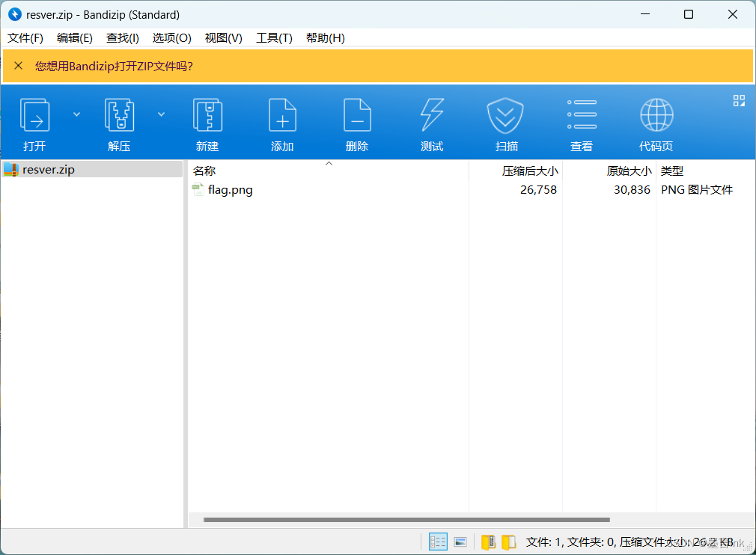Click the Extract (解压) toolbar icon
Screen dimensions: 756x555
point(119,115)
